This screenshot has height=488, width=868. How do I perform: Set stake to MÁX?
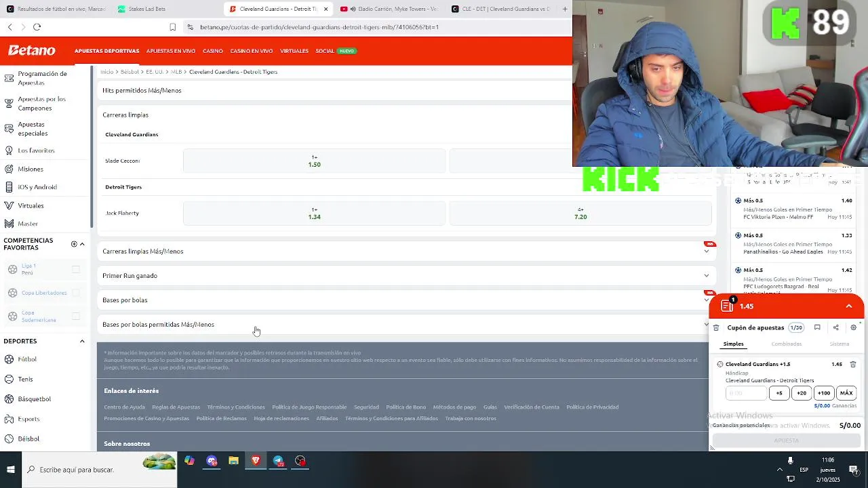[846, 393]
